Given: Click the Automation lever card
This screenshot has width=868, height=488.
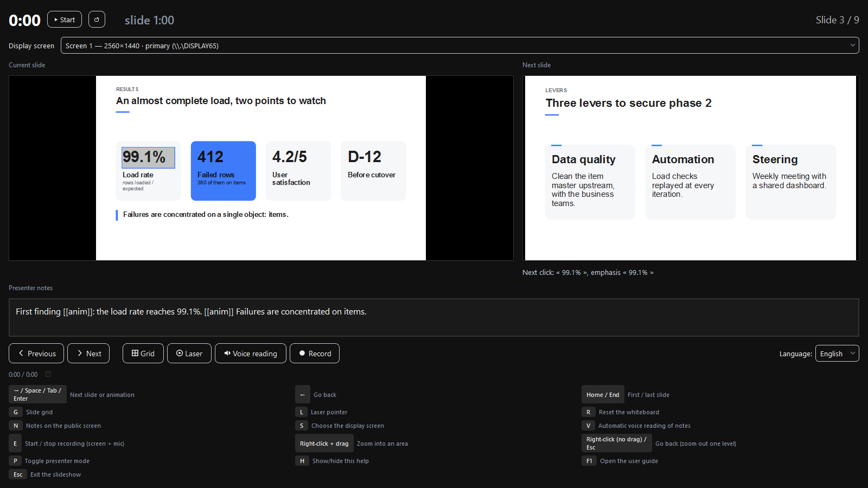Looking at the screenshot, I should (691, 182).
